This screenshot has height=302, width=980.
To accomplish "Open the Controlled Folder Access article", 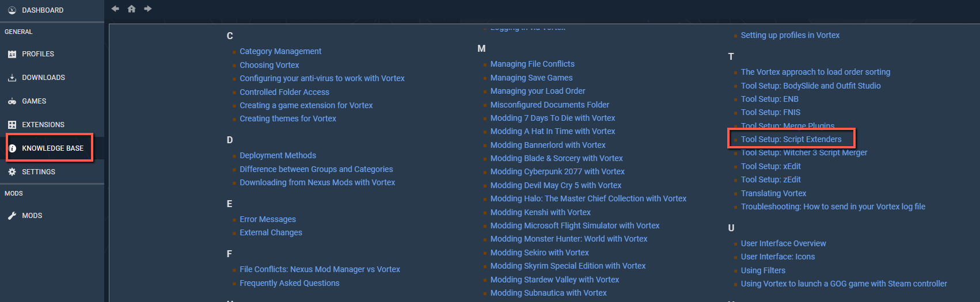I will tap(284, 92).
